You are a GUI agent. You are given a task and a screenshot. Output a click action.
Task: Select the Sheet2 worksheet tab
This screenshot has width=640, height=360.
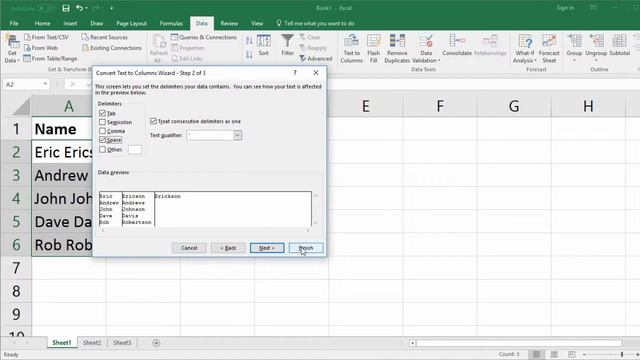[x=92, y=343]
